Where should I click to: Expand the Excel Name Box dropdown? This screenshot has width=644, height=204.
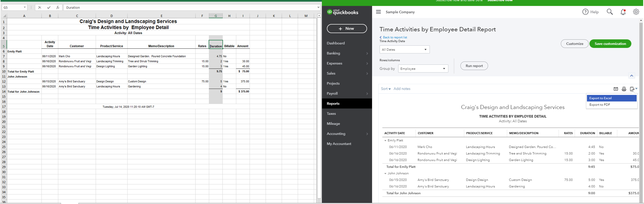[25, 7]
